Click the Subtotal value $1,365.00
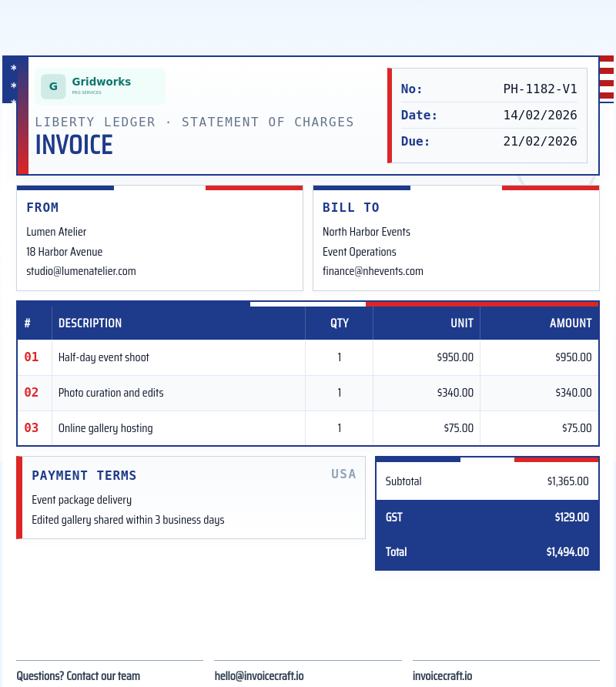 (x=567, y=481)
